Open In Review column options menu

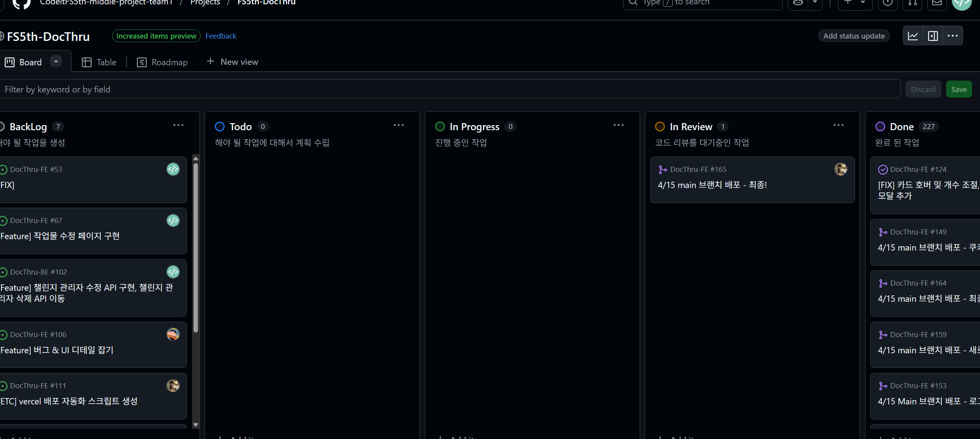(x=838, y=125)
